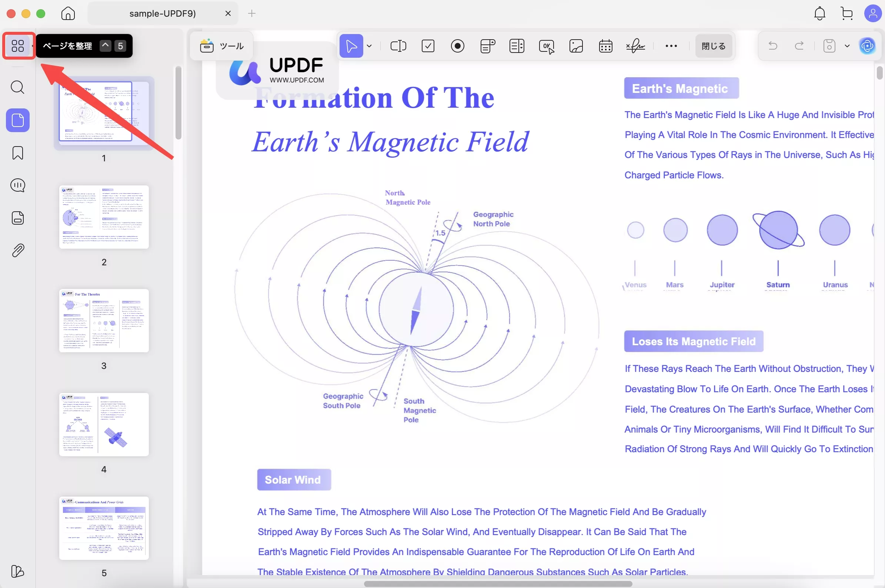This screenshot has width=885, height=588.
Task: Click the undo arrow button
Action: pos(772,46)
